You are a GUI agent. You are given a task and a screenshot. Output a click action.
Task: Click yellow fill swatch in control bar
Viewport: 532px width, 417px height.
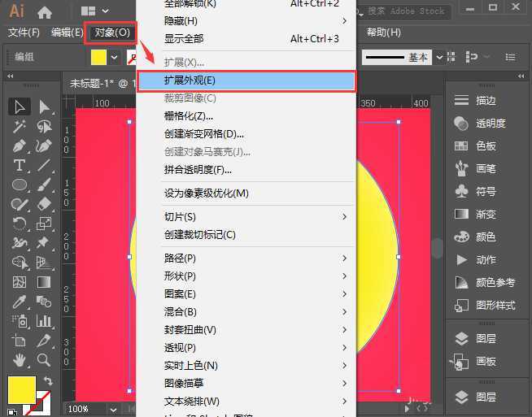tap(98, 57)
